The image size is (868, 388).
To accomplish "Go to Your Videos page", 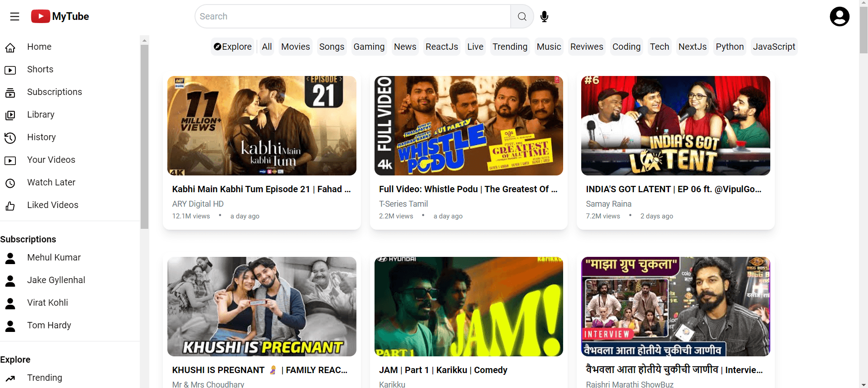I will tap(51, 160).
